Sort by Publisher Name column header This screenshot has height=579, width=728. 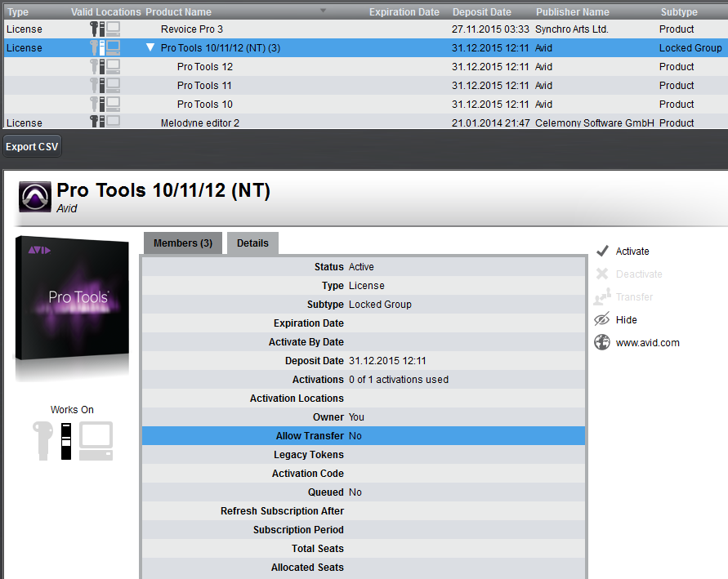[x=573, y=12]
